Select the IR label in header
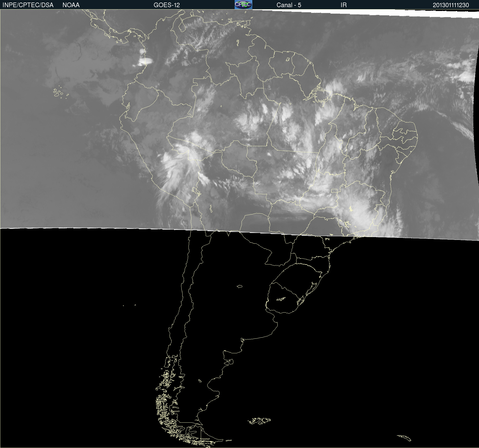The image size is (479, 448). tap(343, 5)
